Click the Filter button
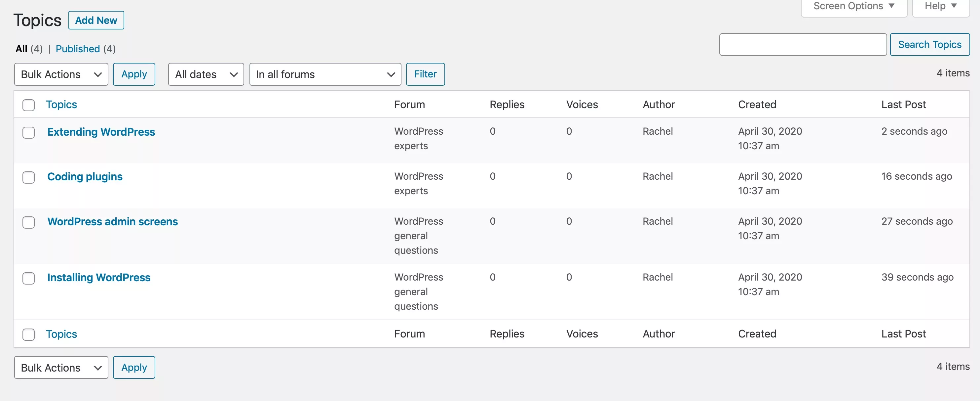980x401 pixels. pyautogui.click(x=425, y=74)
